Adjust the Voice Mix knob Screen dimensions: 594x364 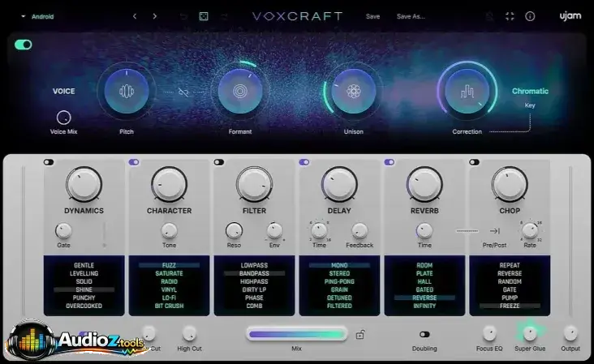pos(63,118)
